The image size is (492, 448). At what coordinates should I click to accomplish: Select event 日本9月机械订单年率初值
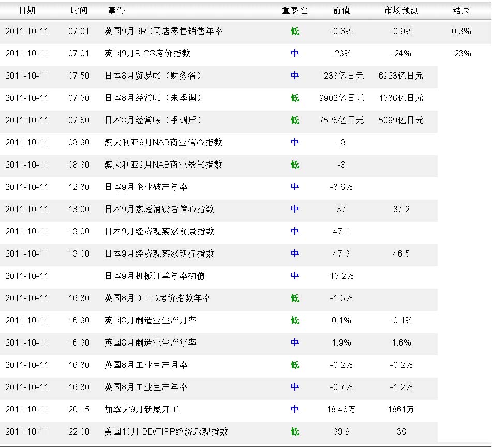pyautogui.click(x=155, y=276)
